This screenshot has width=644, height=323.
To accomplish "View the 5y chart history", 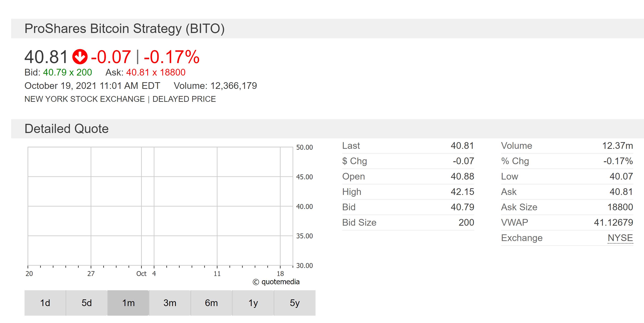I will click(x=295, y=303).
